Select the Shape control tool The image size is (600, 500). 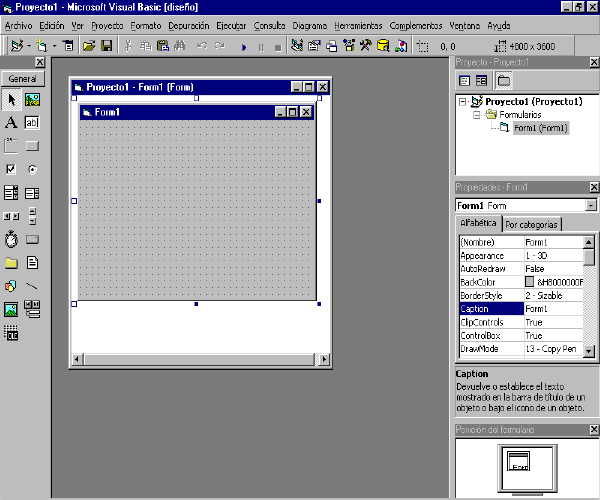pos(11,286)
